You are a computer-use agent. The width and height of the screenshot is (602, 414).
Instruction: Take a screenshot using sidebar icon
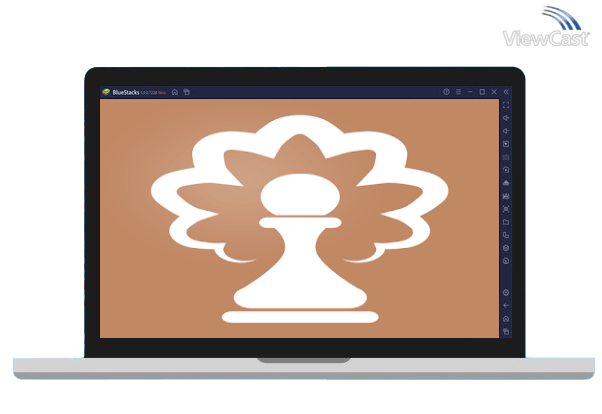pos(506,209)
